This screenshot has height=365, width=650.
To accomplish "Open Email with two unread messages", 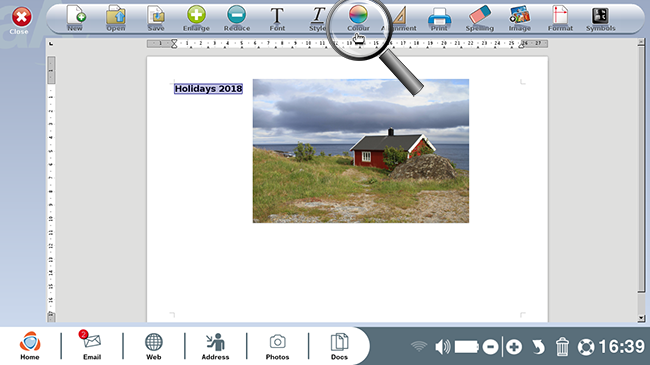I will tap(92, 345).
